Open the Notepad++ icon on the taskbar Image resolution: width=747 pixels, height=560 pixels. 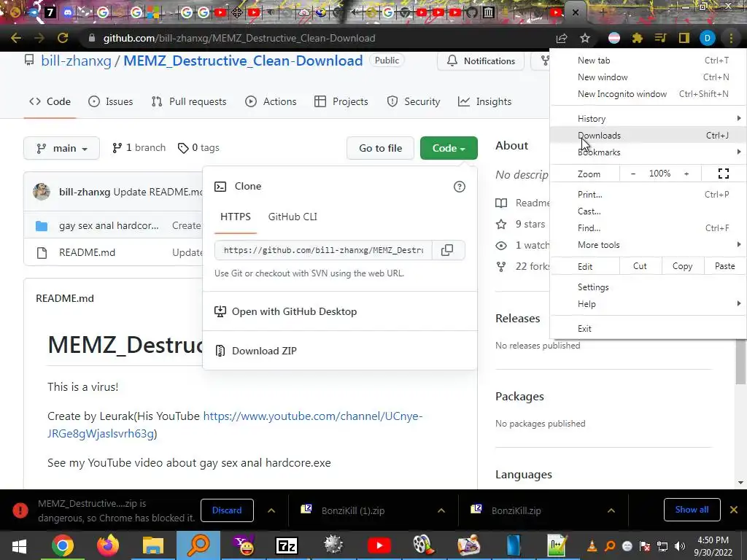coord(556,545)
